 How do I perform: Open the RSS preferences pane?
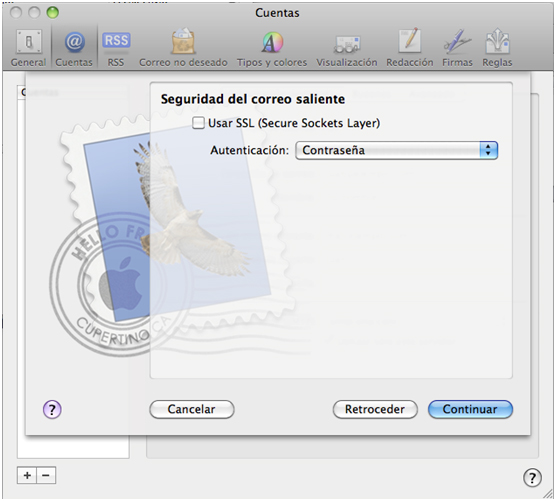coord(116,48)
